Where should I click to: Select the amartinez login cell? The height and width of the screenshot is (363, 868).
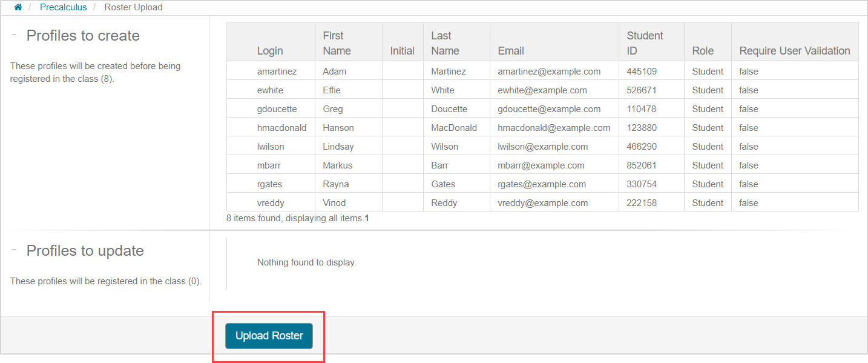pyautogui.click(x=277, y=72)
